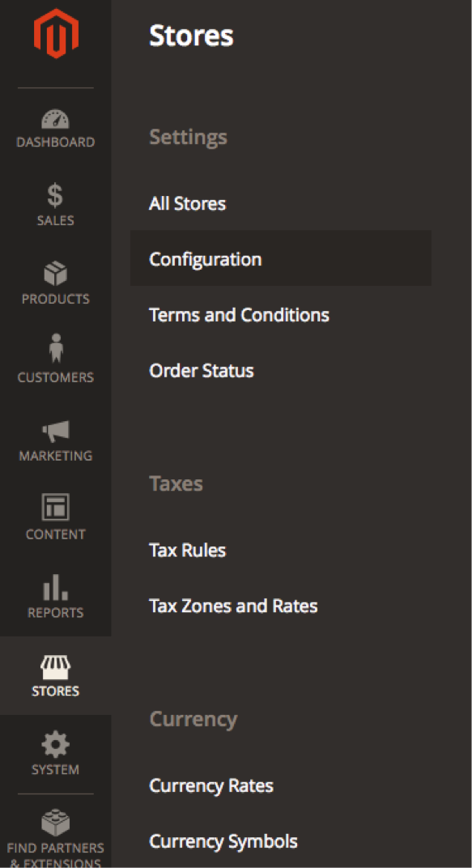Viewport: 472px width, 868px height.
Task: View Currency Rates
Action: coord(211,785)
